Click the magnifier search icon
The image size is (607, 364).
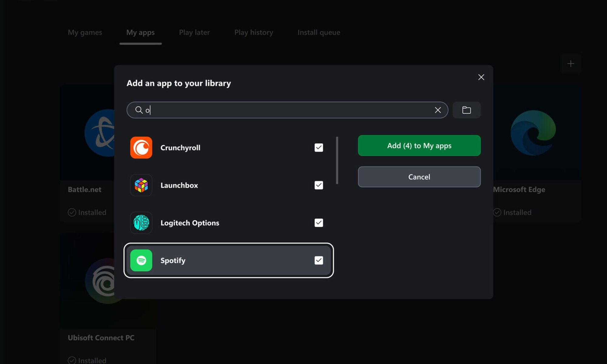point(139,110)
